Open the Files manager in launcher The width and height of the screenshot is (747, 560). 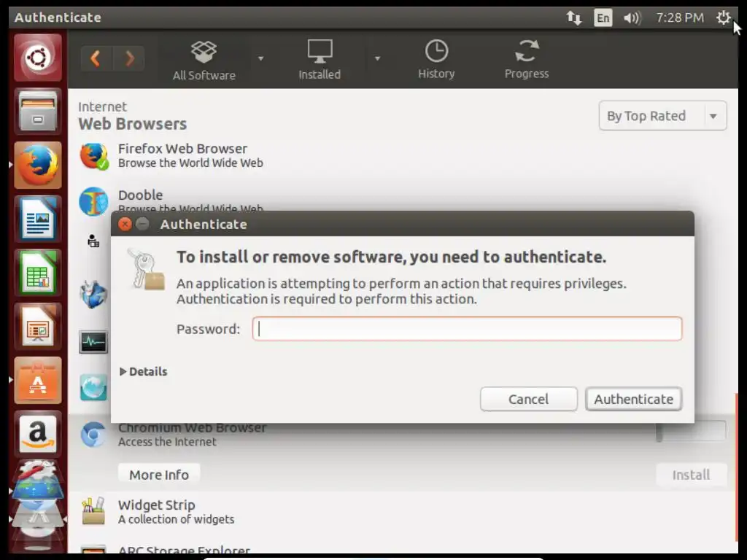[x=38, y=112]
